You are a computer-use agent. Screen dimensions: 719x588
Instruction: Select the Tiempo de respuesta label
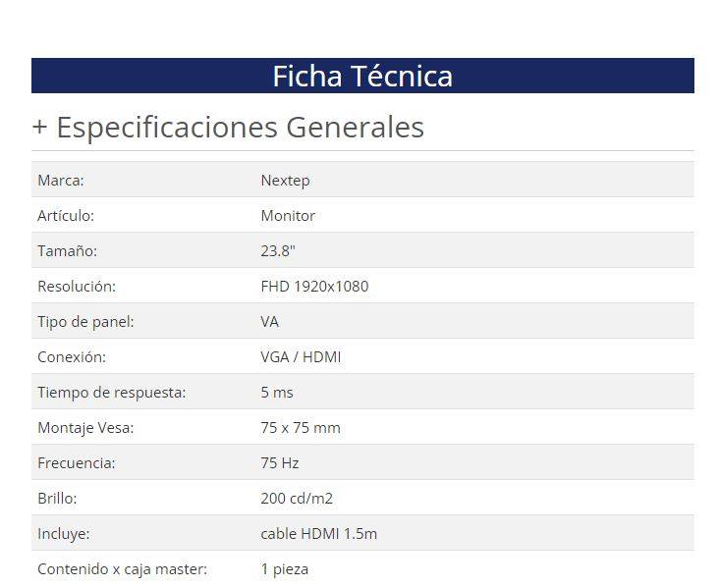(111, 393)
